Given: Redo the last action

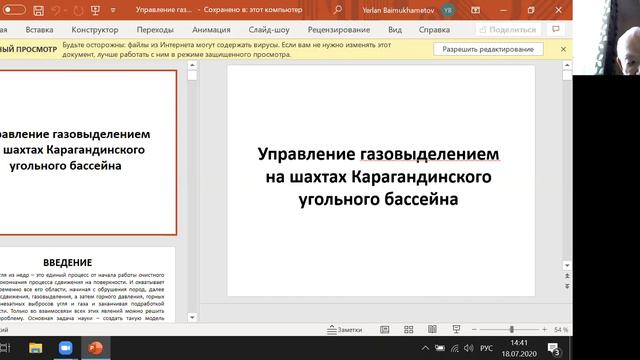Looking at the screenshot, I should [78, 11].
